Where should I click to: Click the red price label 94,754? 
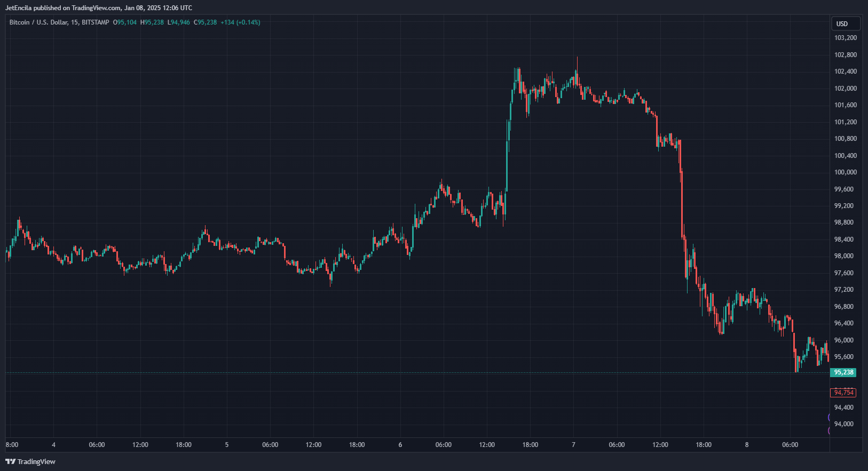[843, 393]
